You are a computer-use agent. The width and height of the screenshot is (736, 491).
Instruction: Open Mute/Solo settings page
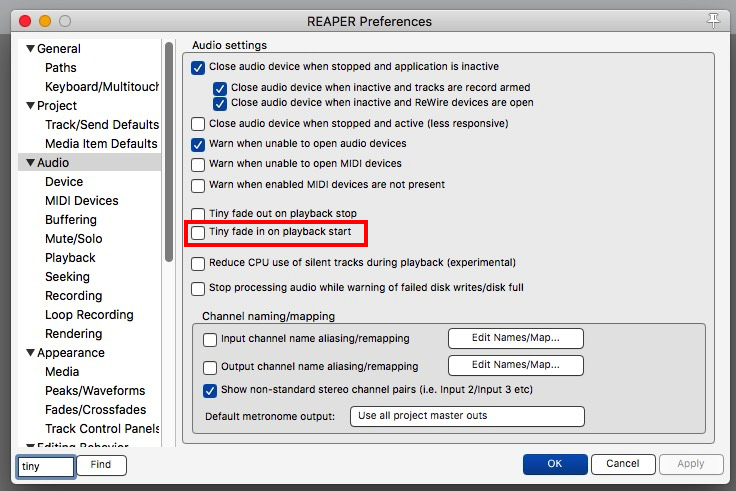point(74,238)
